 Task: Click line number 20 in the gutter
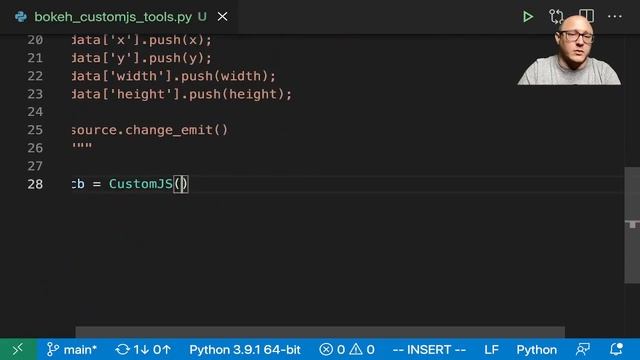tap(35, 40)
